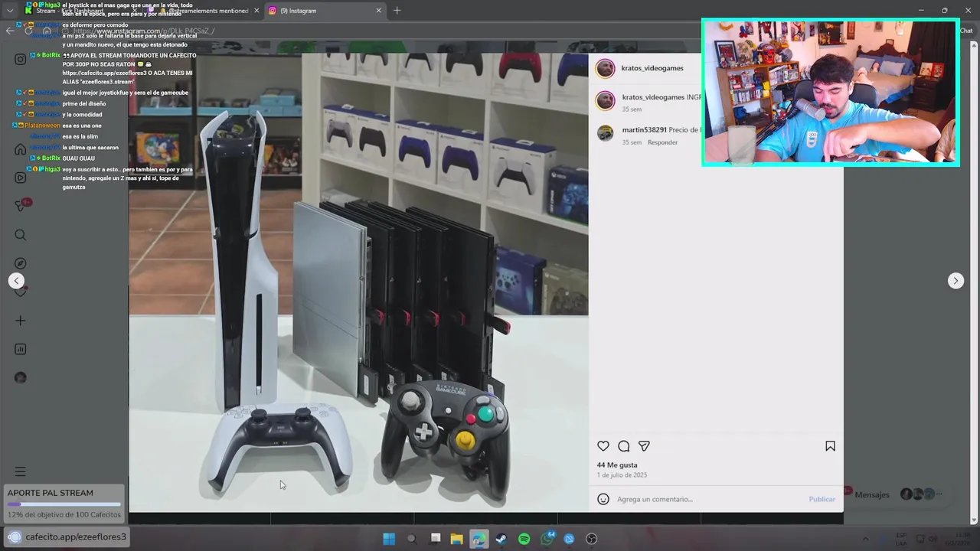The width and height of the screenshot is (980, 551).
Task: Open kratos_videogames profile from post header
Action: (652, 68)
